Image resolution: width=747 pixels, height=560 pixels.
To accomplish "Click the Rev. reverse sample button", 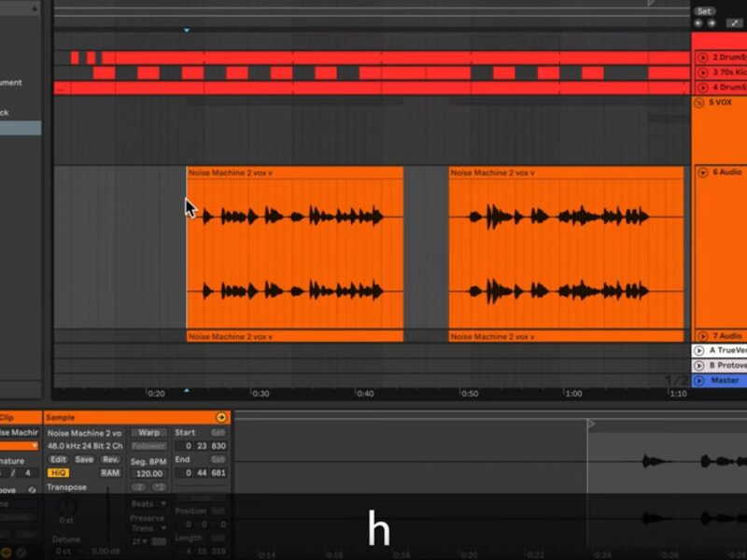I will coord(110,459).
